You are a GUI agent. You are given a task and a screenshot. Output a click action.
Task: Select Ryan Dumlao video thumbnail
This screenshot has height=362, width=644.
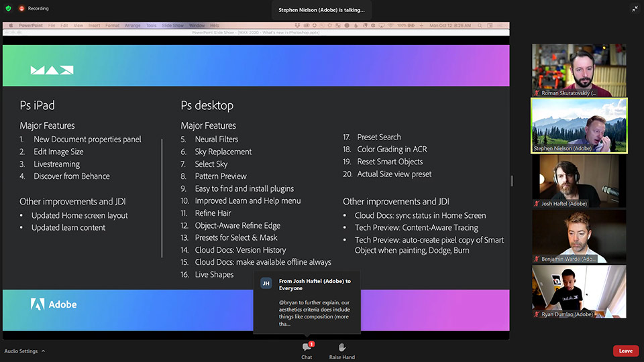(579, 292)
